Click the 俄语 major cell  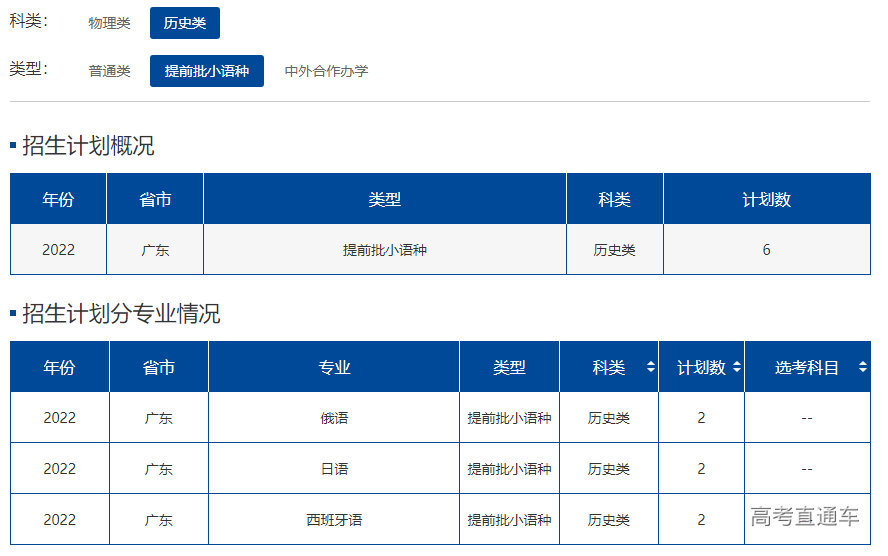click(x=334, y=418)
